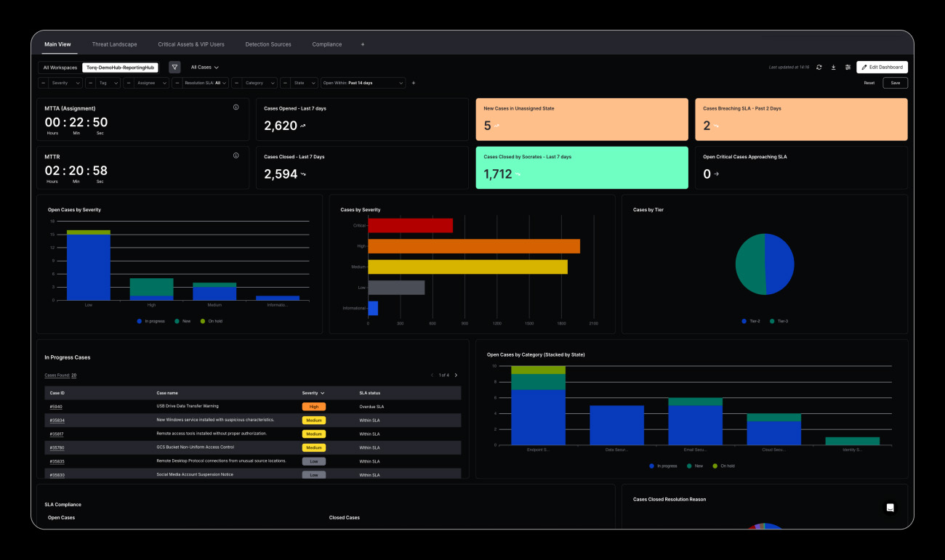Open case #35834 link
This screenshot has width=945, height=560.
(x=57, y=421)
